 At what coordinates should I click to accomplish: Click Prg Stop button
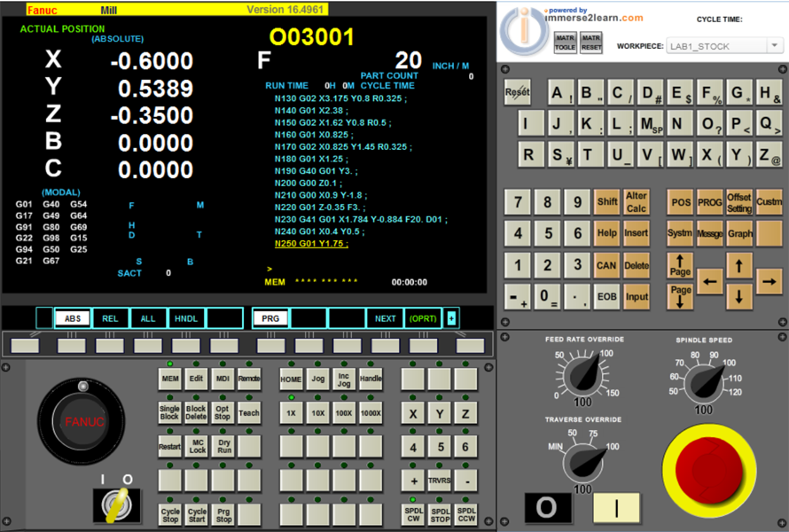pos(224,514)
